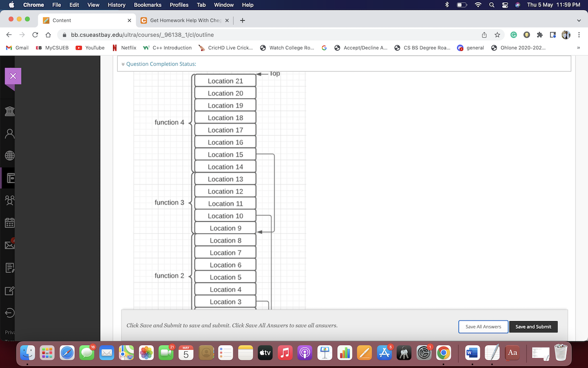
Task: Open the Bookmarks menu in the menu bar
Action: [147, 5]
